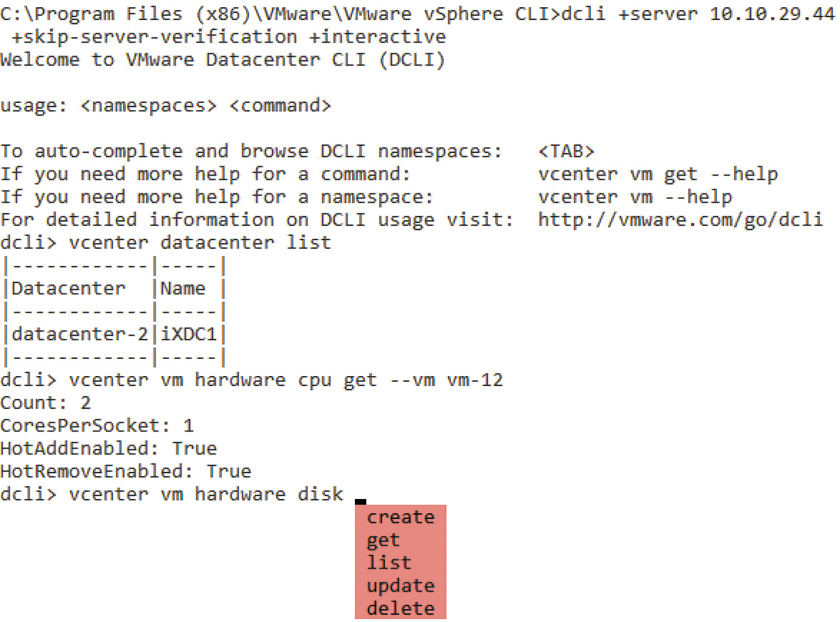
Task: Click the 'vcenter datacenter list' command text
Action: (200, 242)
